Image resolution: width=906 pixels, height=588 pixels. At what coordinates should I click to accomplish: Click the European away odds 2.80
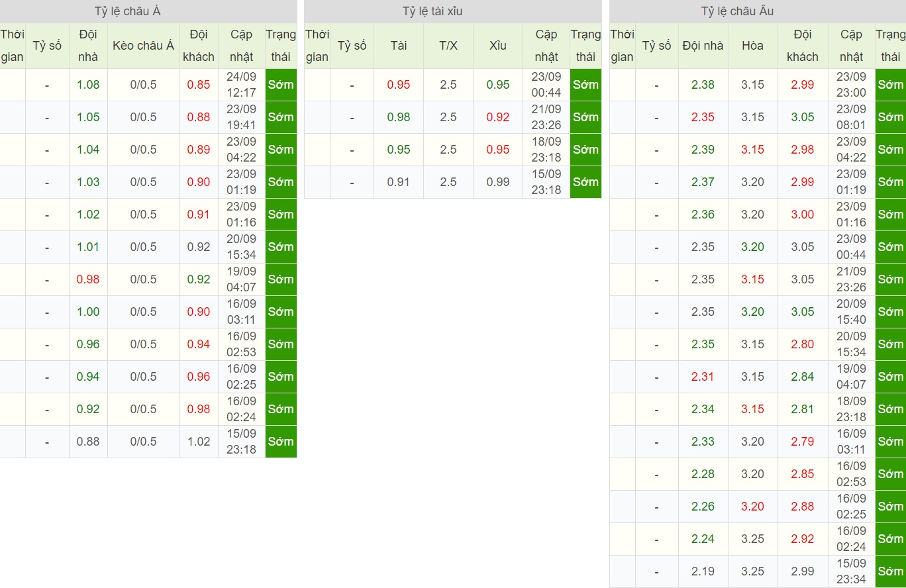click(x=803, y=344)
